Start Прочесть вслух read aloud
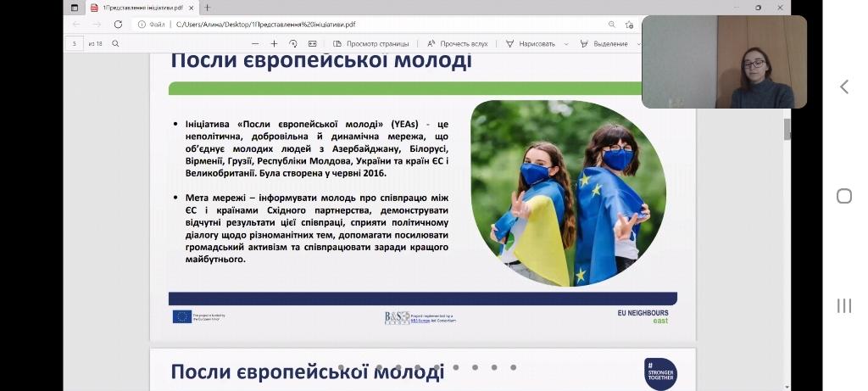The image size is (868, 391). [x=458, y=43]
